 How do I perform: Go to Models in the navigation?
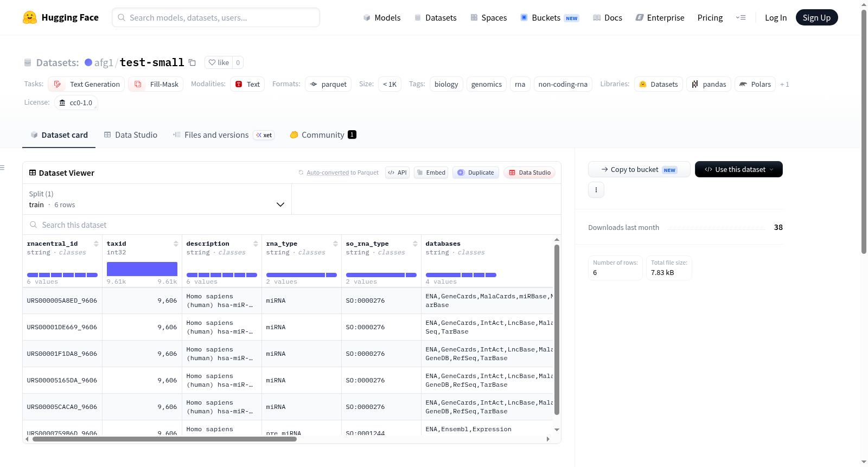tap(382, 17)
